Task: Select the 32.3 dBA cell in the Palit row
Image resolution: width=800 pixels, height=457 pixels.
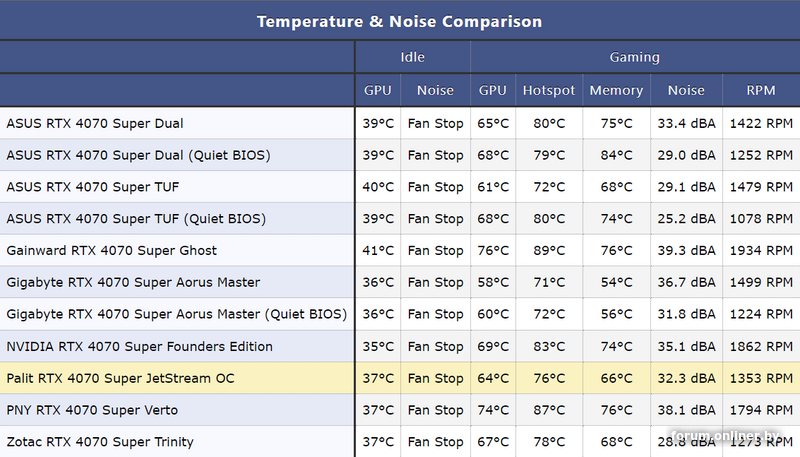Action: 686,378
